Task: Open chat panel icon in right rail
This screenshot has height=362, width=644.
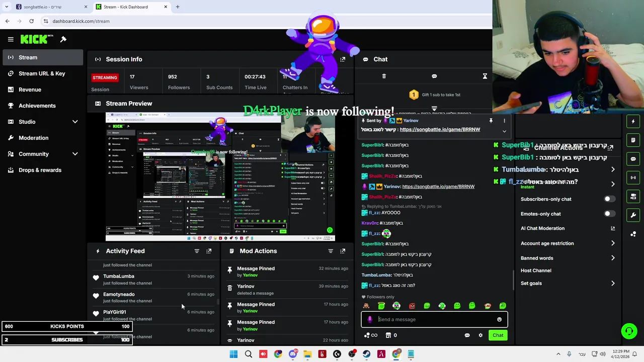Action: point(633,159)
